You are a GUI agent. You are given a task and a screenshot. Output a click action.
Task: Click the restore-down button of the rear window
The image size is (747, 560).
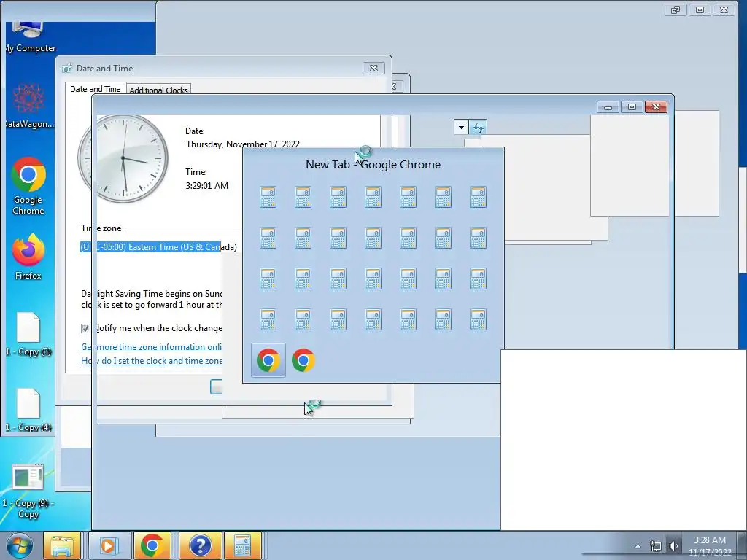point(676,10)
